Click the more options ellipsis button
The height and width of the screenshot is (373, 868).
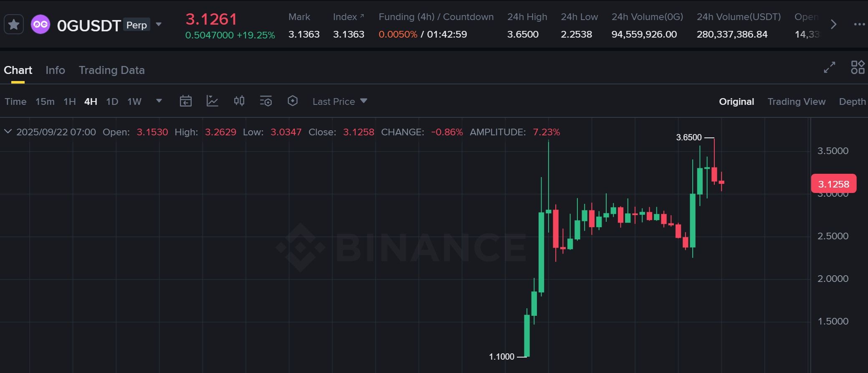pyautogui.click(x=858, y=24)
